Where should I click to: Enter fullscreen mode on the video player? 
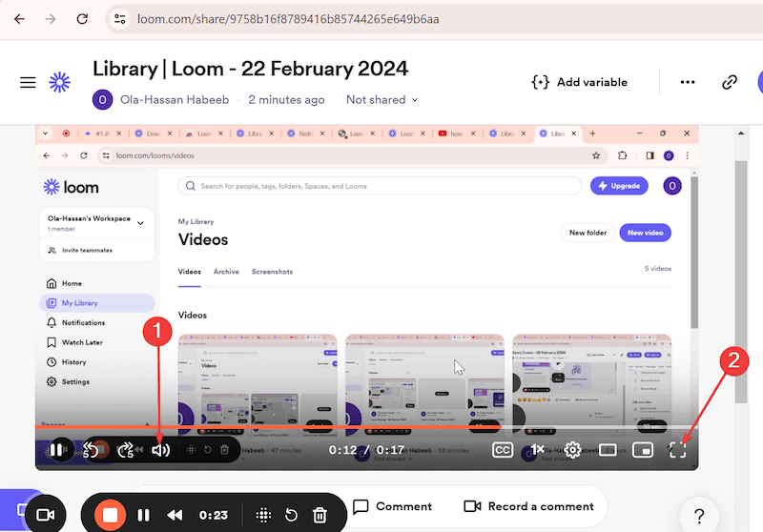(677, 450)
